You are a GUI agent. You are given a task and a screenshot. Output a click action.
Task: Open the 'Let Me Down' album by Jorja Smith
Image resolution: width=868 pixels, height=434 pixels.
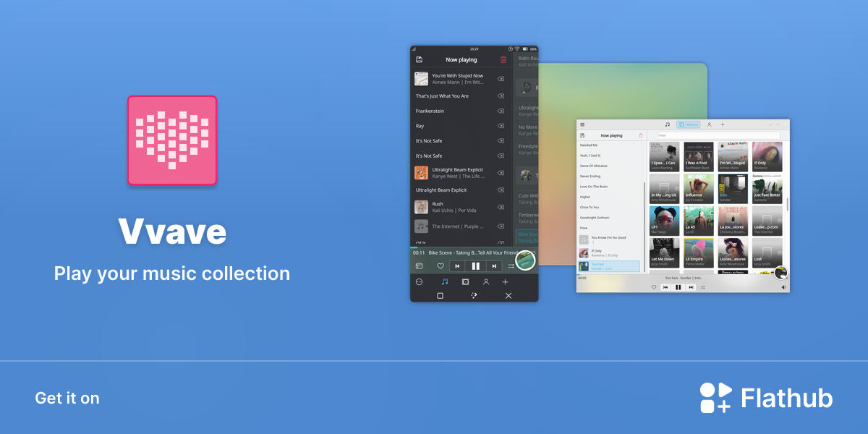(x=665, y=253)
